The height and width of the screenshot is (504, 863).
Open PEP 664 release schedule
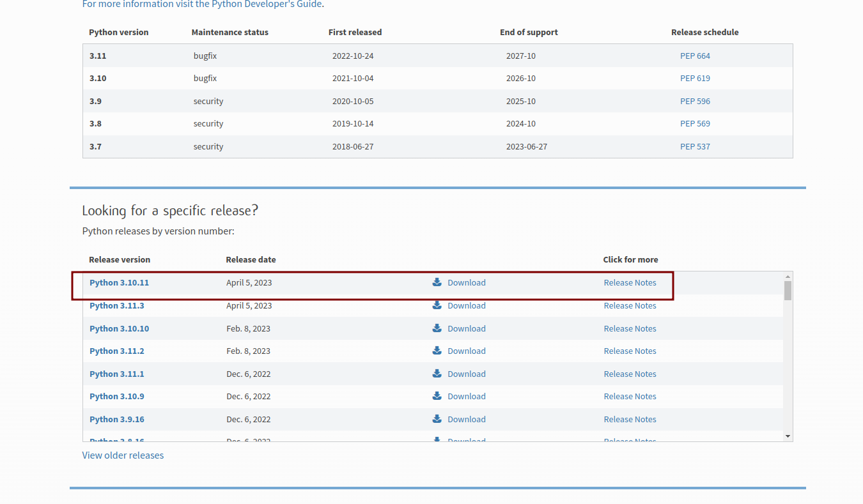(x=695, y=56)
